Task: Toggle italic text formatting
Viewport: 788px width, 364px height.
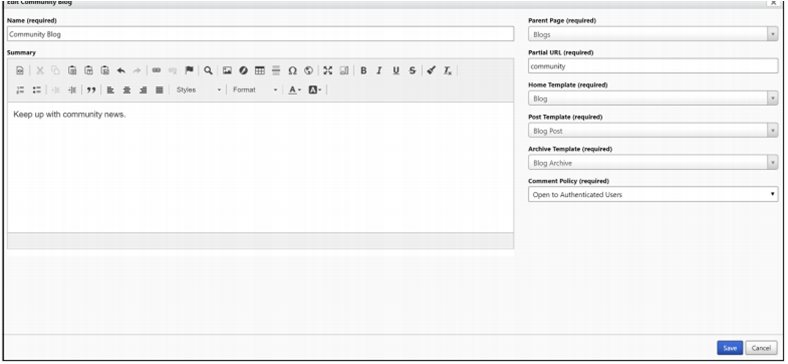Action: pos(379,71)
